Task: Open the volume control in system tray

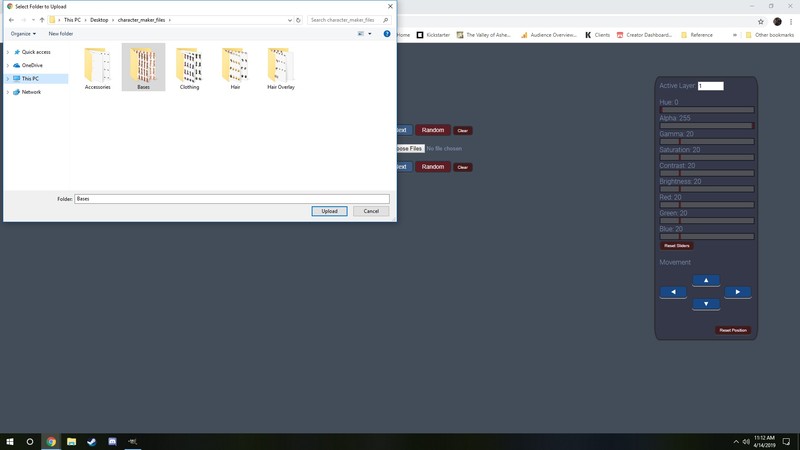Action: point(746,441)
